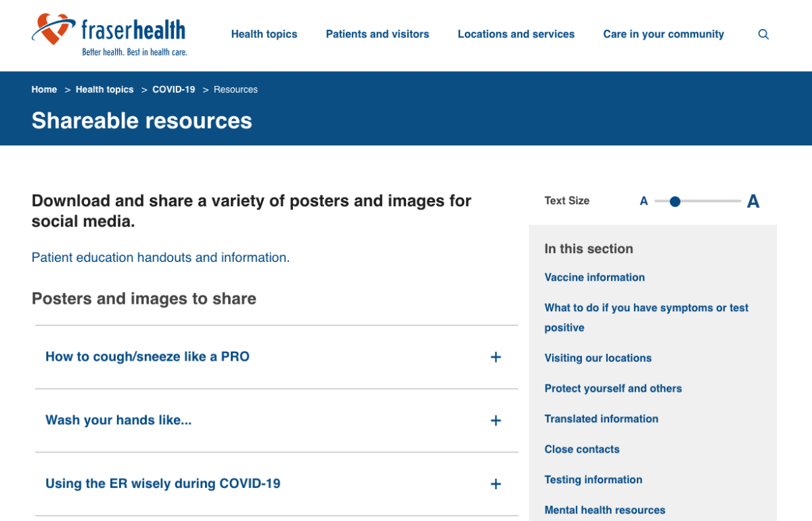The height and width of the screenshot is (521, 812).
Task: Open Care in your community menu
Action: (663, 35)
